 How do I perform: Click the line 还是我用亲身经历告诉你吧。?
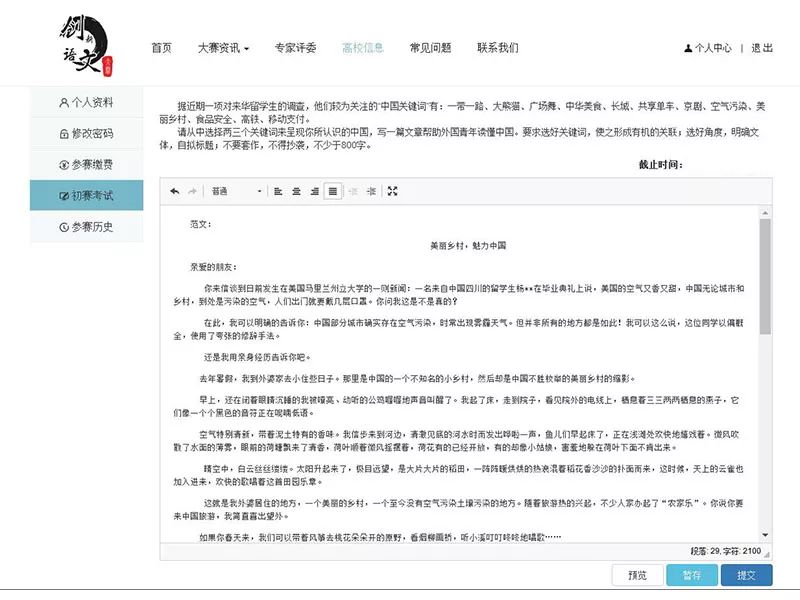(x=257, y=357)
